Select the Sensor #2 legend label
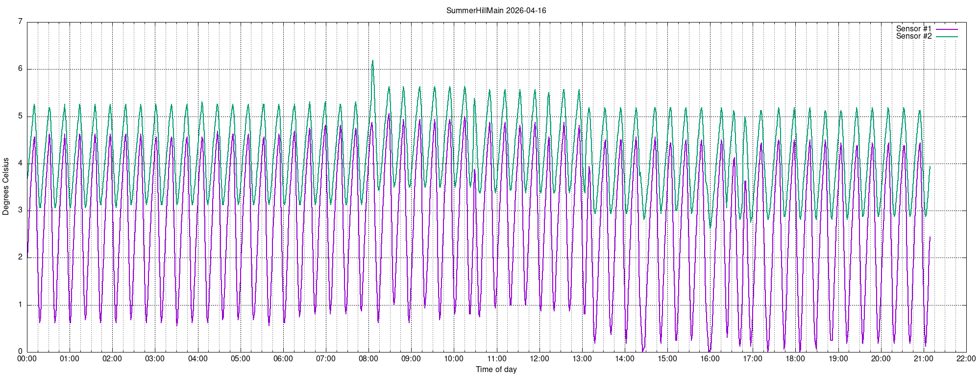Image resolution: width=980 pixels, height=376 pixels. (x=913, y=36)
